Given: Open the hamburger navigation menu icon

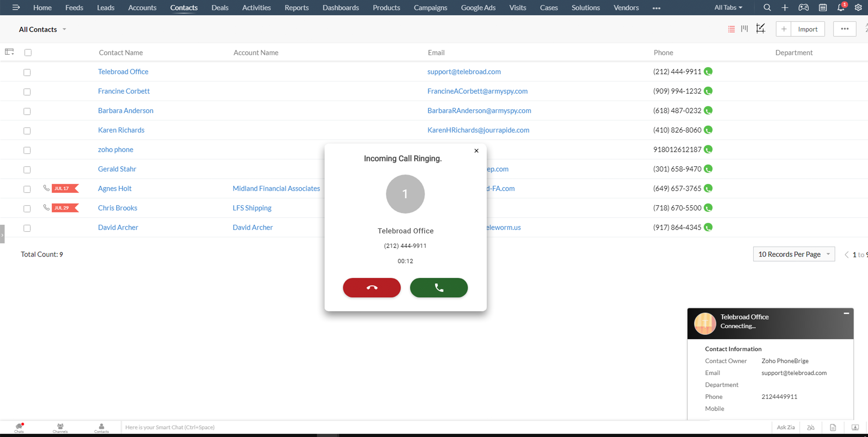Looking at the screenshot, I should coord(16,8).
